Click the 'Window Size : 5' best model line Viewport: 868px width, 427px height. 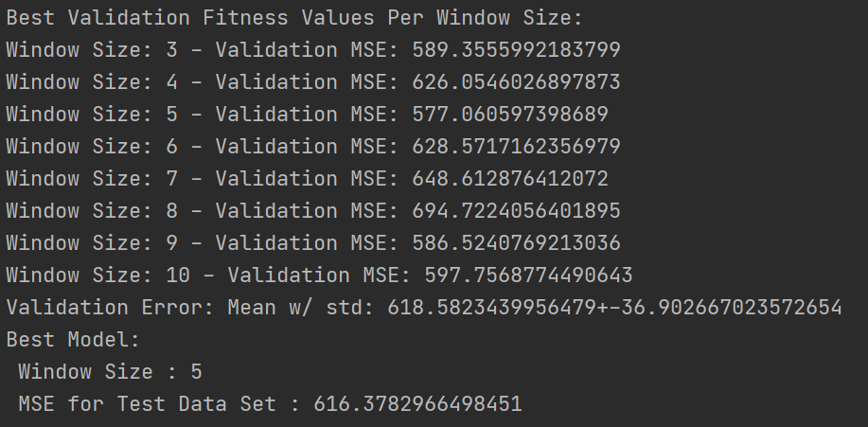click(110, 371)
